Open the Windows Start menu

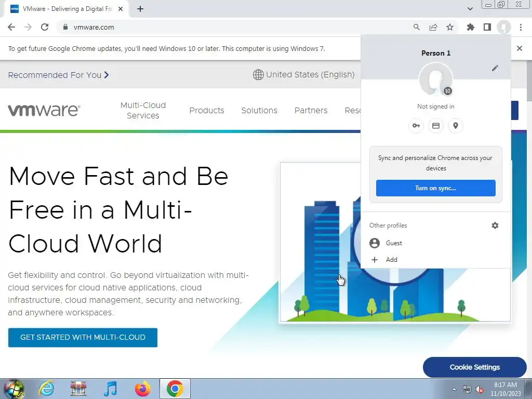[x=14, y=389]
